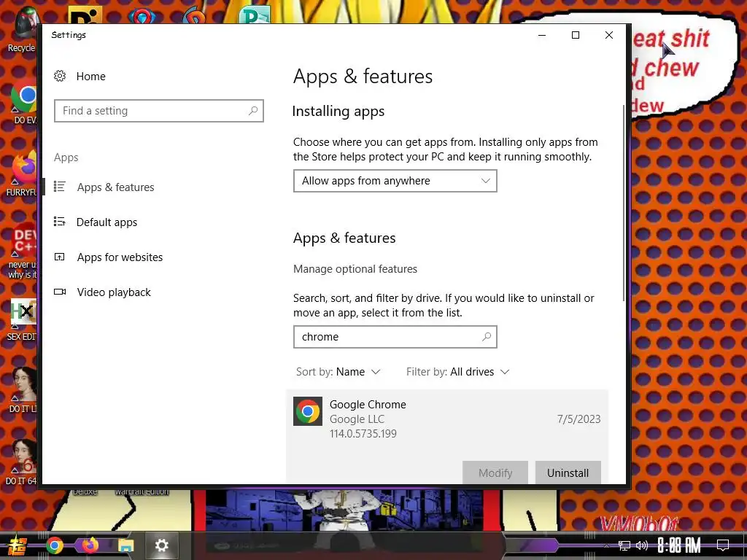
Task: Open the DEV C++ desktop shortcut
Action: [x=23, y=250]
